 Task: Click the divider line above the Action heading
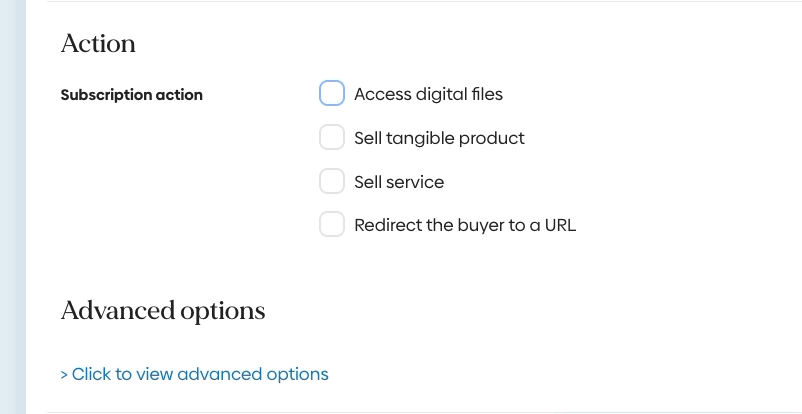pos(400,2)
